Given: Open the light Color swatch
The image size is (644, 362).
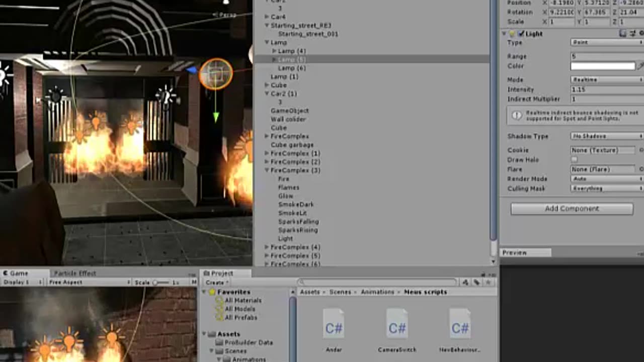Looking at the screenshot, I should tap(603, 66).
